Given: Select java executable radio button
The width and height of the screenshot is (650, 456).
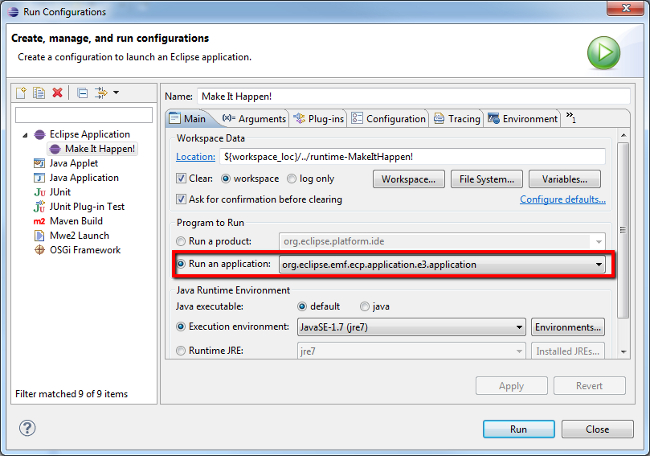Looking at the screenshot, I should [364, 306].
